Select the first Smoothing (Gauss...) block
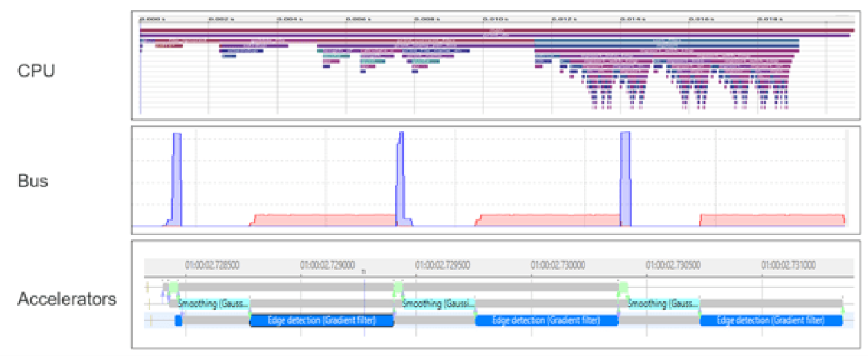 coord(213,303)
